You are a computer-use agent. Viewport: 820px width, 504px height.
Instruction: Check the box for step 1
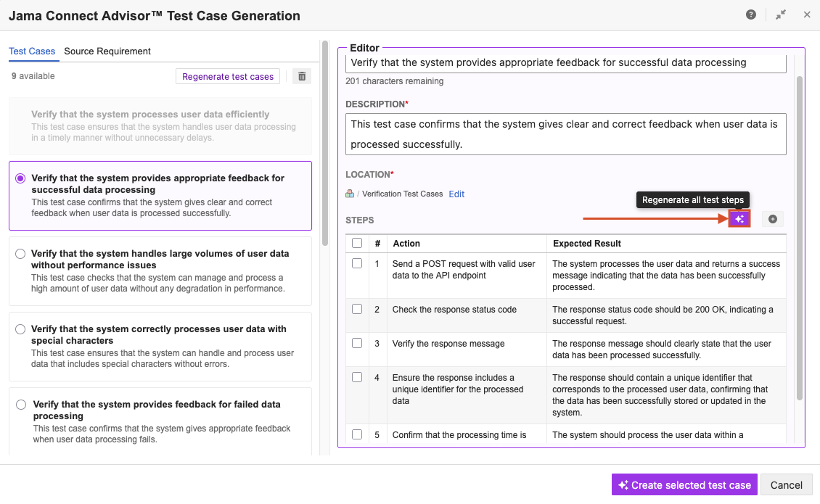click(x=357, y=264)
